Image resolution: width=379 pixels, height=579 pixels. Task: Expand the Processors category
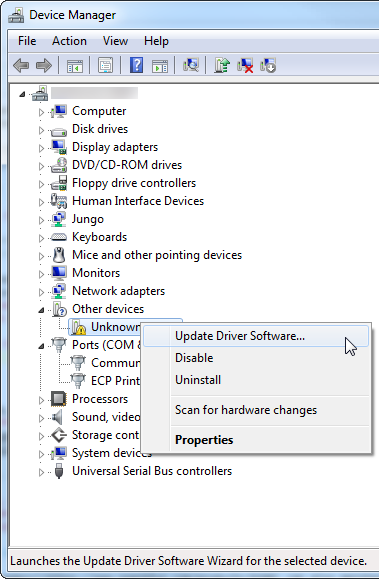(41, 400)
